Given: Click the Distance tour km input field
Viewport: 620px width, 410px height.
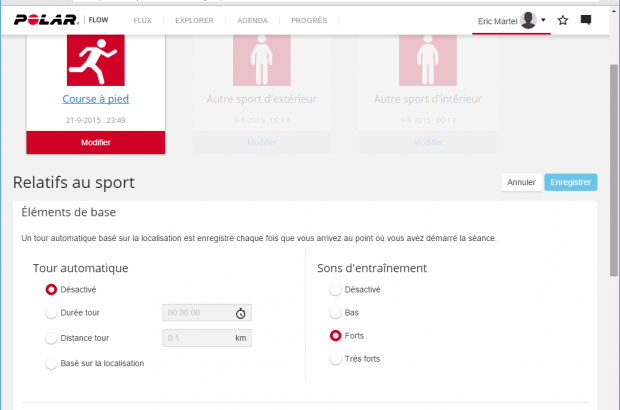Looking at the screenshot, I should 196,338.
